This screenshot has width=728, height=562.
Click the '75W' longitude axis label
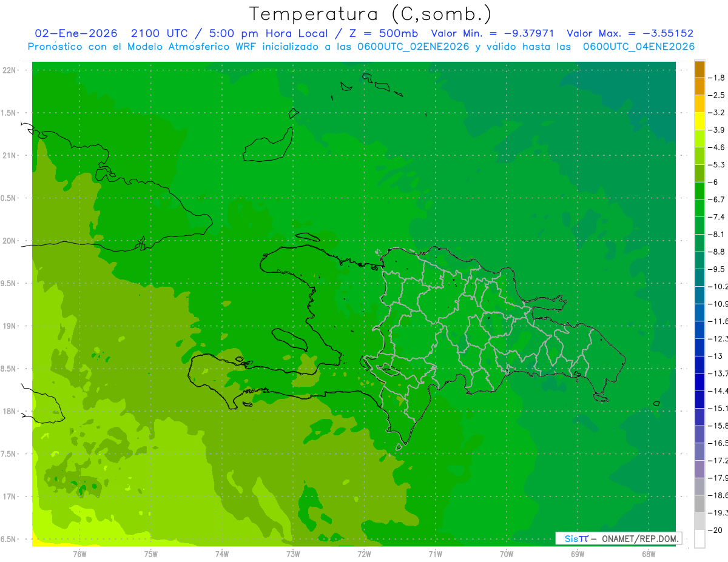[x=150, y=554]
